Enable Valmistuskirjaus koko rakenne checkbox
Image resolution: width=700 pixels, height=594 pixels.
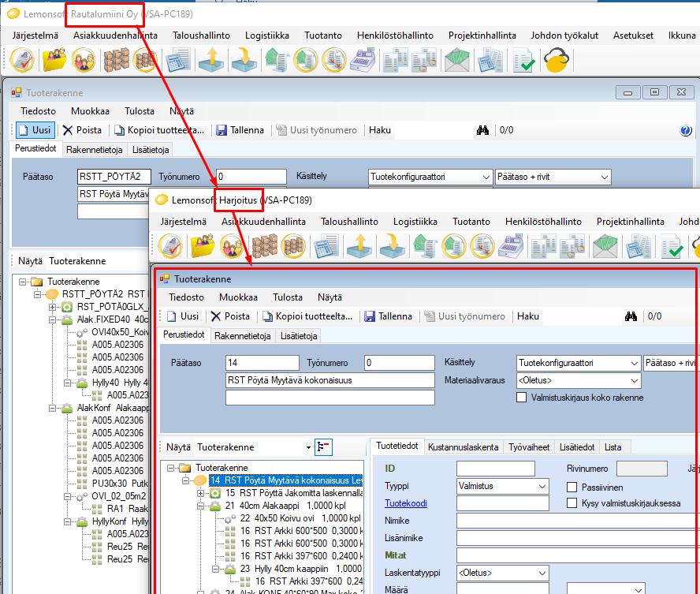(521, 398)
